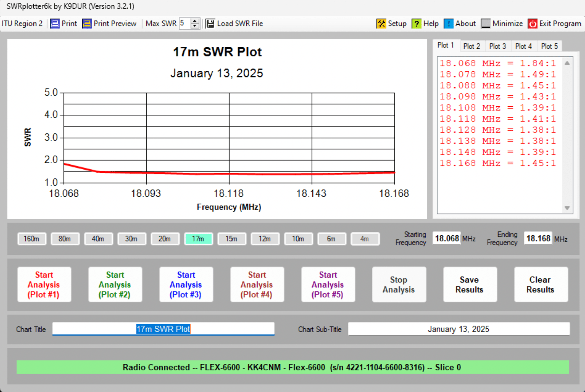Click the Exit Program label
The height and width of the screenshot is (392, 585).
[x=560, y=24]
